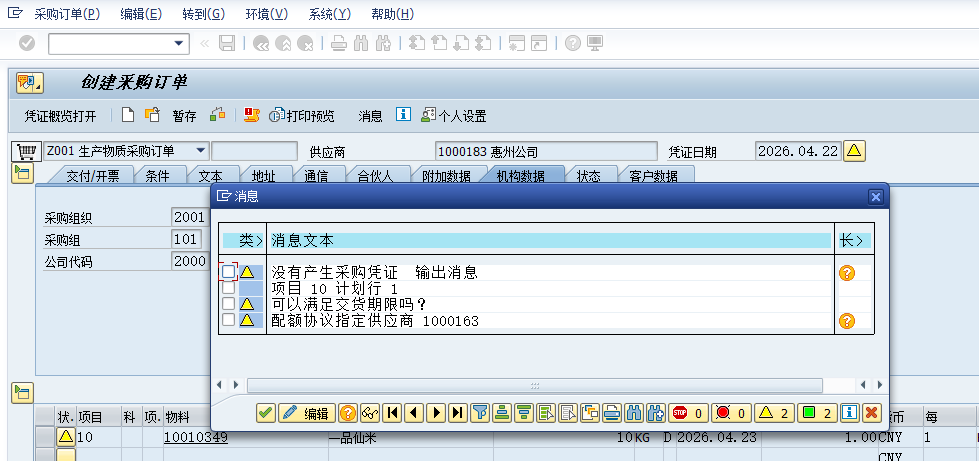This screenshot has height=461, width=979.
Task: Click the filter funnel icon
Action: [479, 413]
